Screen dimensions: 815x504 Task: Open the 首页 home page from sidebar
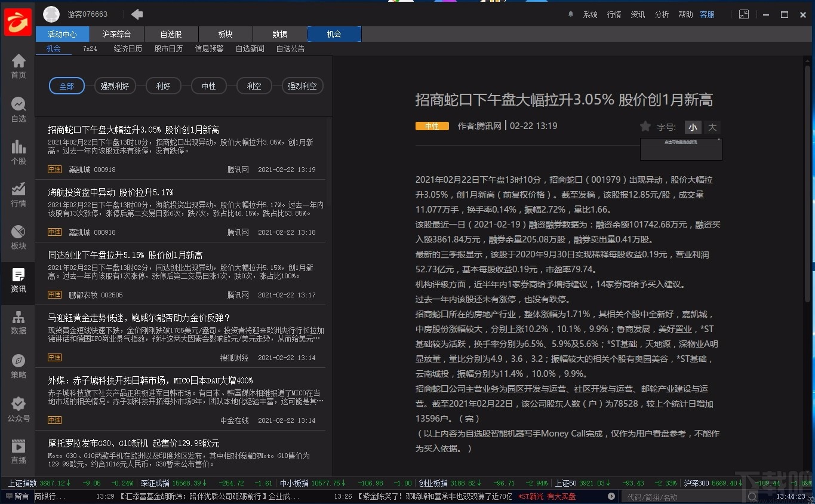tap(17, 64)
